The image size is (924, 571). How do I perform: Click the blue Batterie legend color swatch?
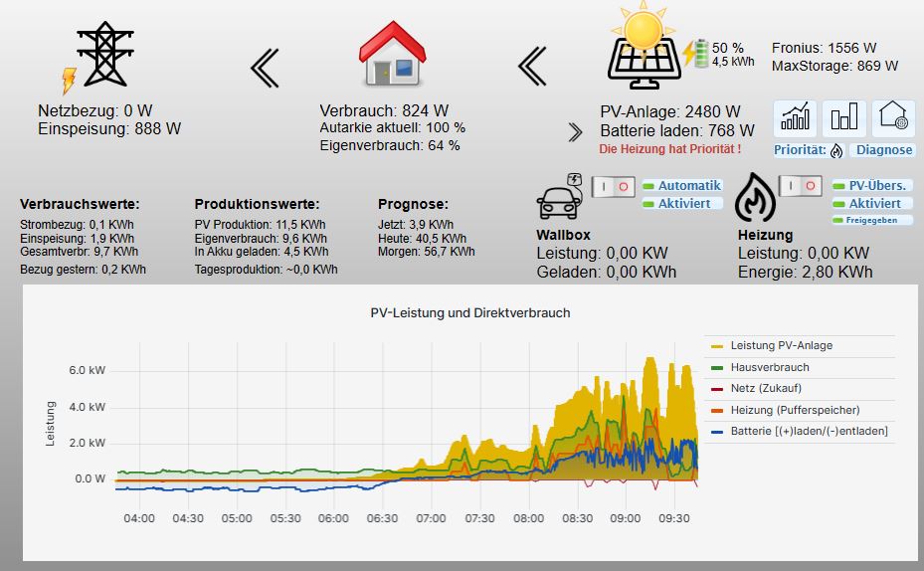tap(717, 432)
